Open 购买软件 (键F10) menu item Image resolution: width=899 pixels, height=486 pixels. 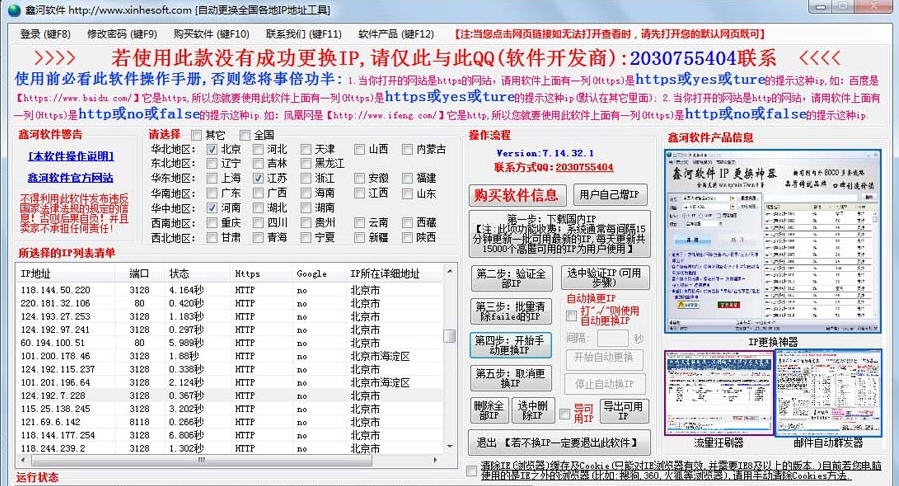[x=211, y=34]
